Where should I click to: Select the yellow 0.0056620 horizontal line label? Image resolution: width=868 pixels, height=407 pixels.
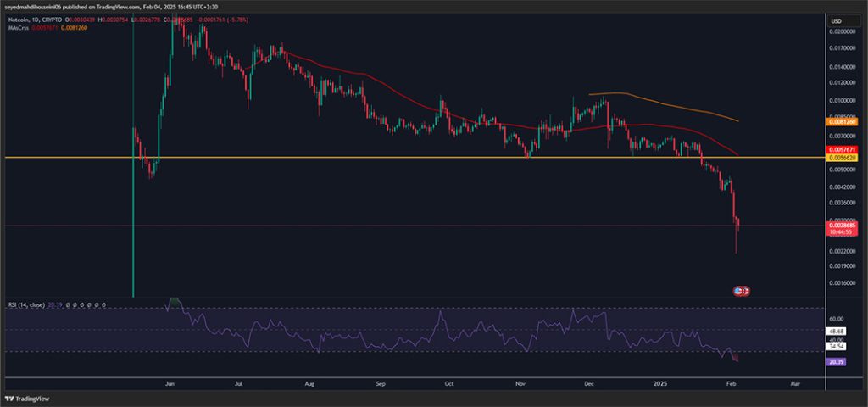coord(841,157)
